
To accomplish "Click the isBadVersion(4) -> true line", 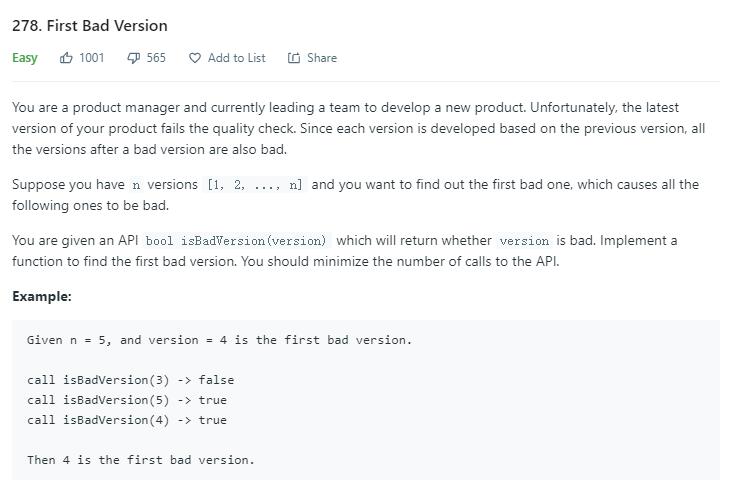I will click(x=127, y=420).
